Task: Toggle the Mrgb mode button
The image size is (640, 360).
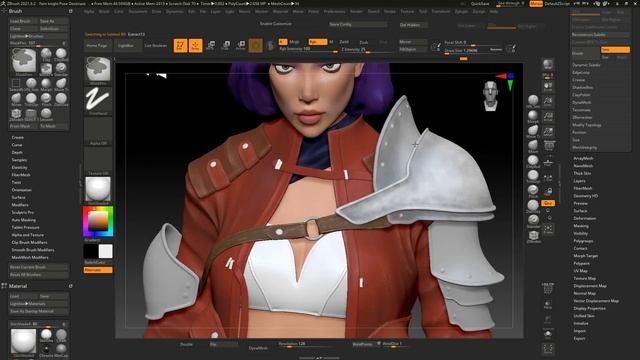Action: point(294,42)
